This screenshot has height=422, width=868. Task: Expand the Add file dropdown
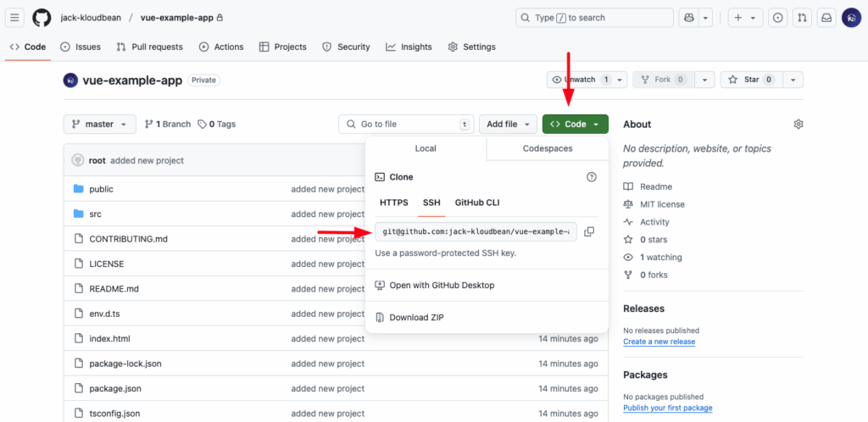pos(509,124)
